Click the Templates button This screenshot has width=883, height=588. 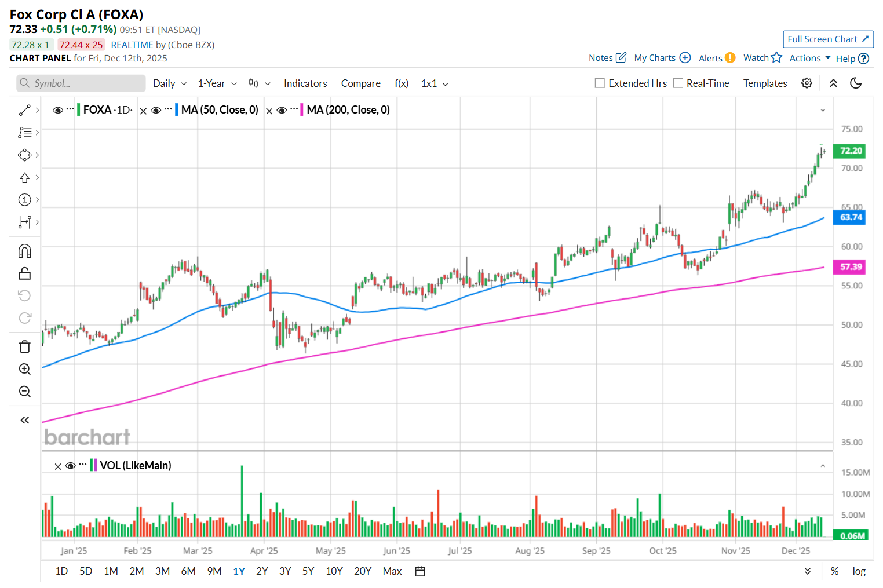tap(765, 83)
